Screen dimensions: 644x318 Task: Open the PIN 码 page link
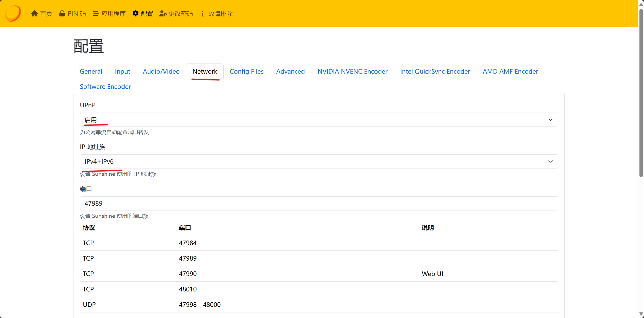pyautogui.click(x=73, y=14)
